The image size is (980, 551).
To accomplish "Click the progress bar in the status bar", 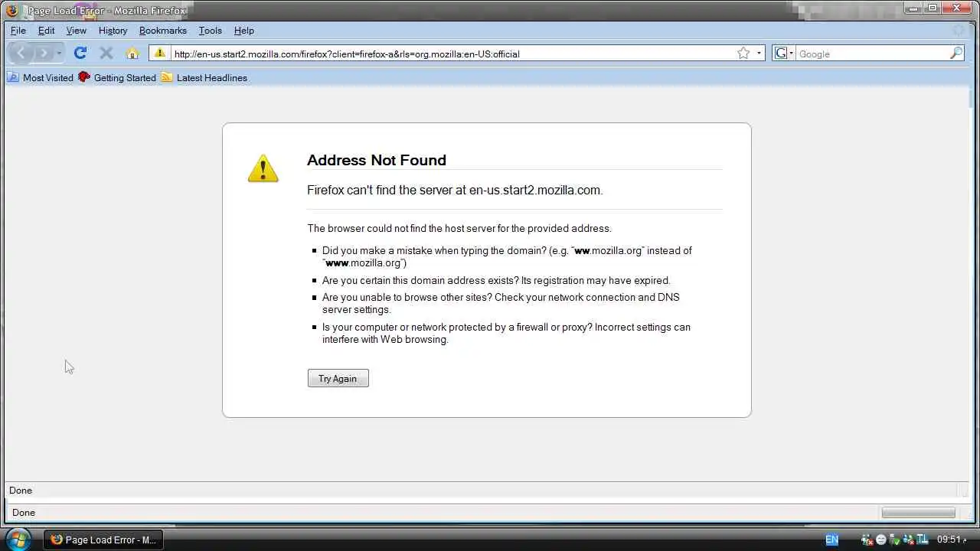I will pos(919,512).
